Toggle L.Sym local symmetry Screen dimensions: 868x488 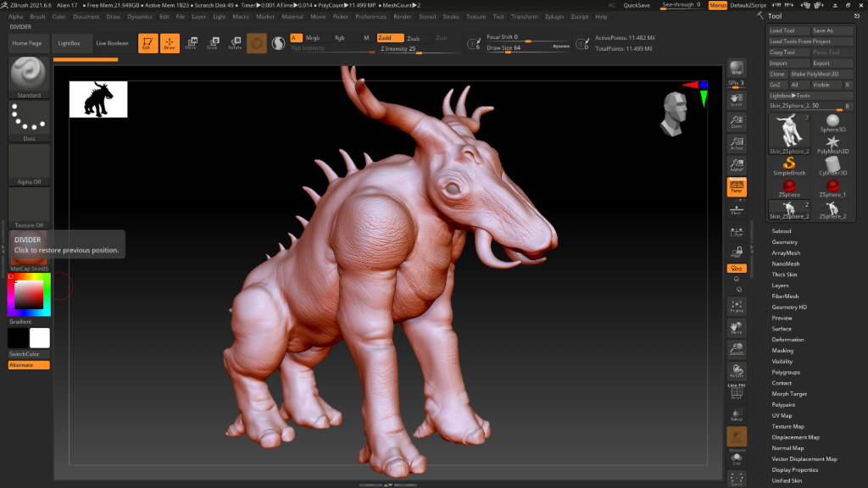(x=737, y=232)
